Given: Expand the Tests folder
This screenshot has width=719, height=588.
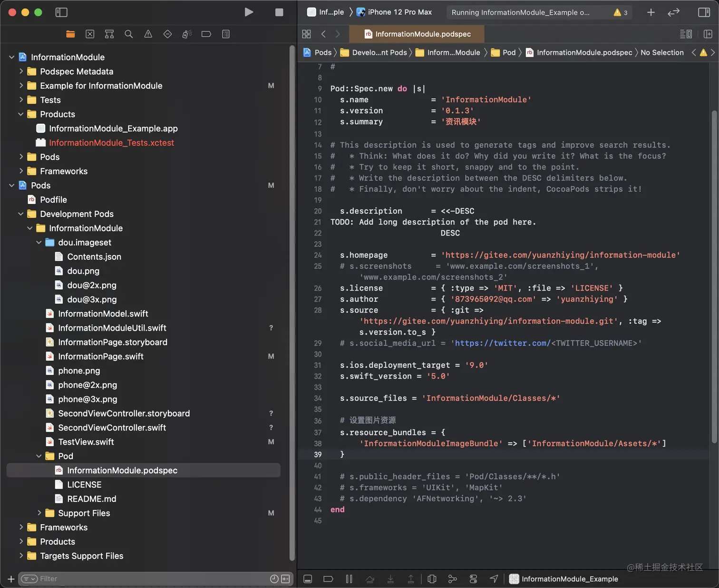Looking at the screenshot, I should coord(21,100).
